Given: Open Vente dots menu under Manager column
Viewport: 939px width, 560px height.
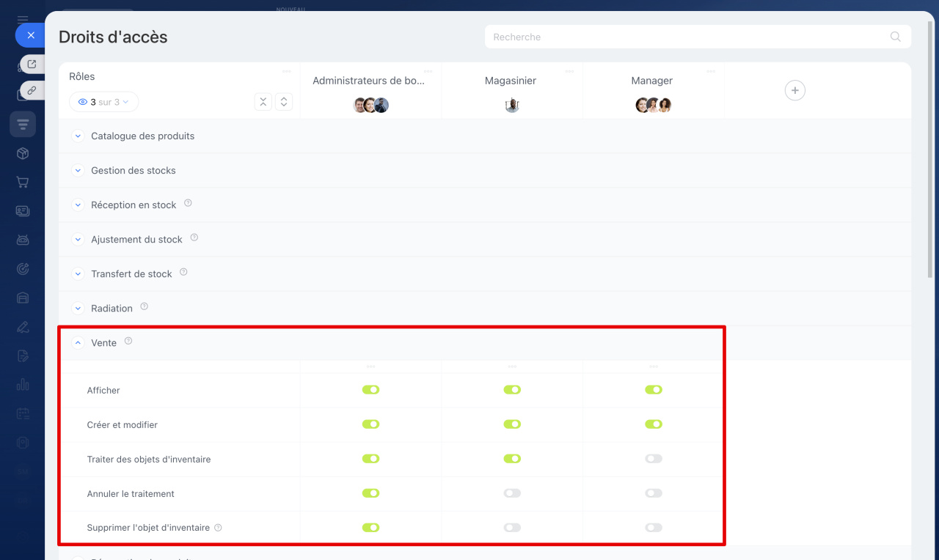Looking at the screenshot, I should [x=654, y=366].
